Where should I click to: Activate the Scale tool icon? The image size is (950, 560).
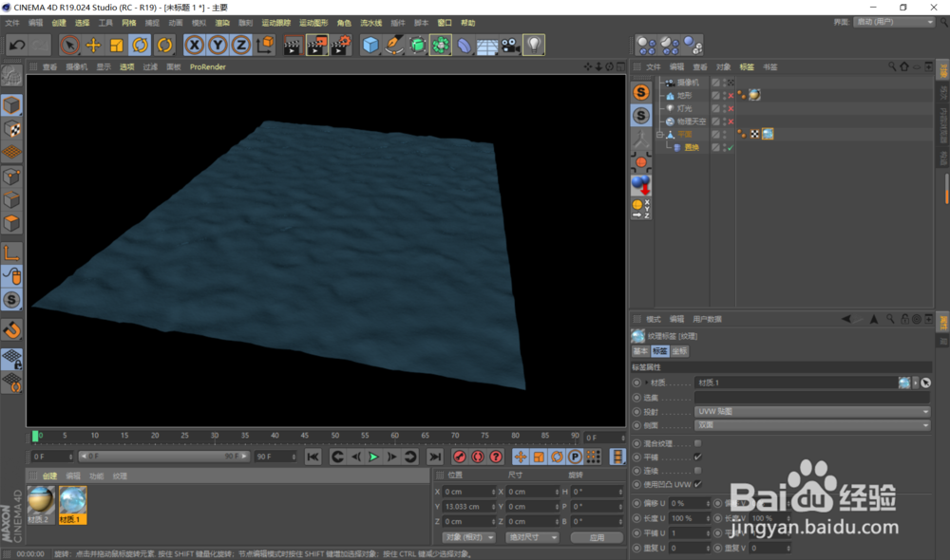coord(116,45)
